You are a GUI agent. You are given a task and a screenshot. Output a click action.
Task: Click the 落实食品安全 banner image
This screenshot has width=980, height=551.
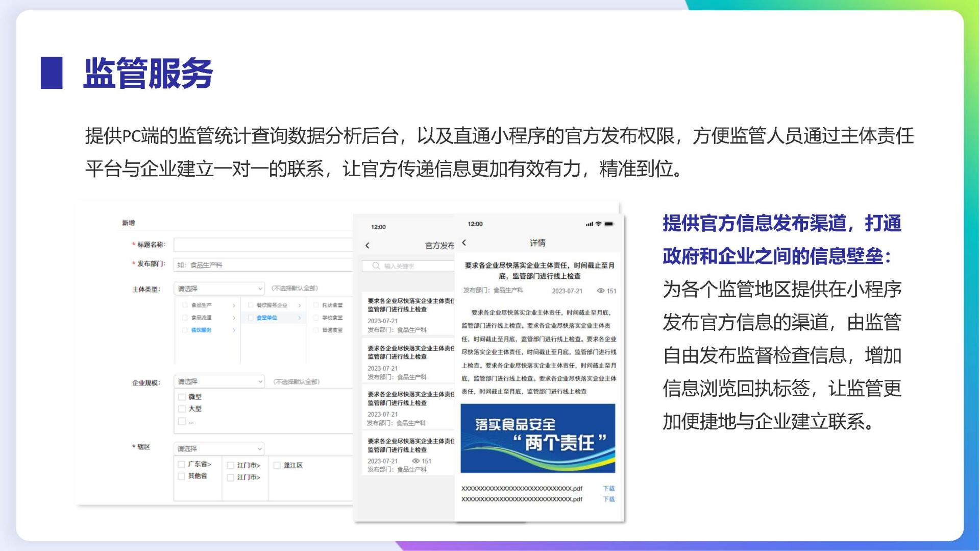[x=537, y=438]
